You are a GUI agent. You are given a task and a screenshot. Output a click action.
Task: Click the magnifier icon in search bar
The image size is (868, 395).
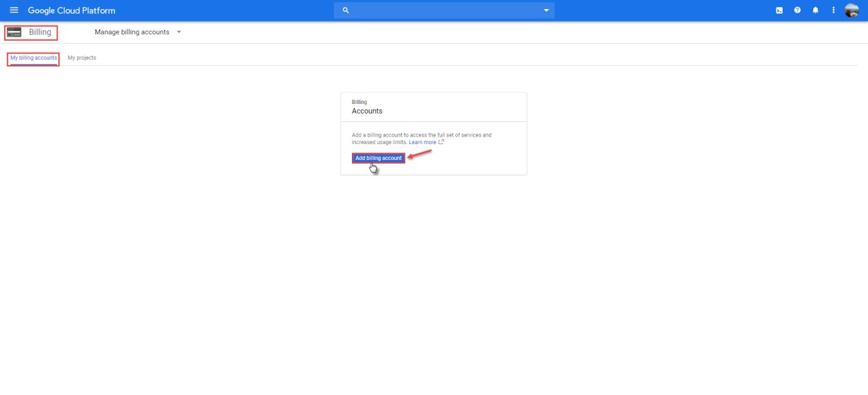346,10
